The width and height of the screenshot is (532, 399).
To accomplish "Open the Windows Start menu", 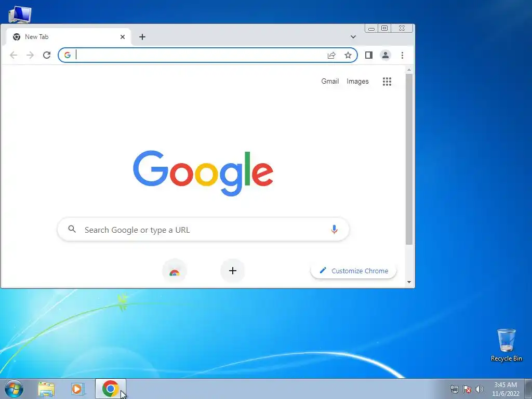I will click(14, 389).
